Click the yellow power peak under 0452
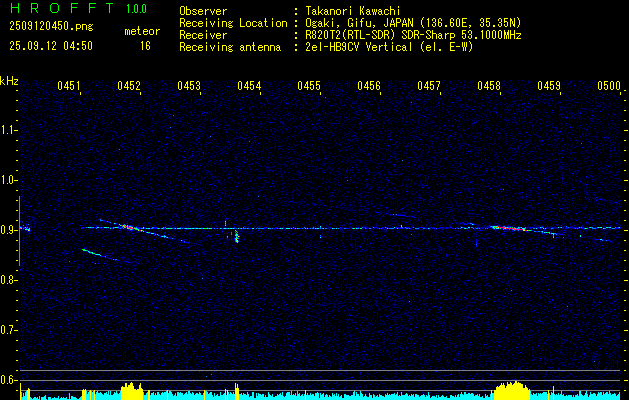The image size is (629, 400). point(132,391)
